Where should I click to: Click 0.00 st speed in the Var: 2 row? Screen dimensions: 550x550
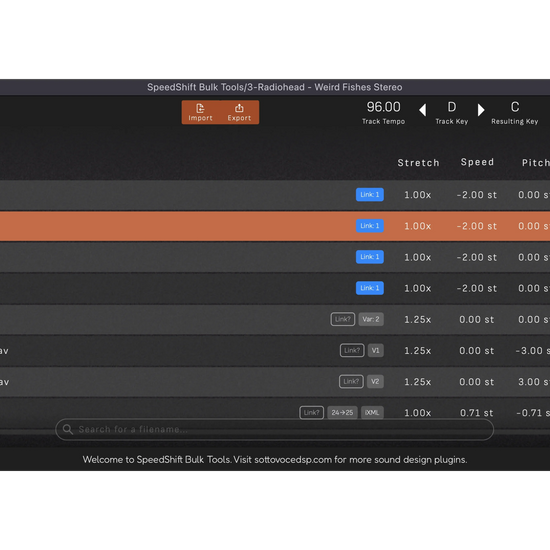pyautogui.click(x=477, y=320)
